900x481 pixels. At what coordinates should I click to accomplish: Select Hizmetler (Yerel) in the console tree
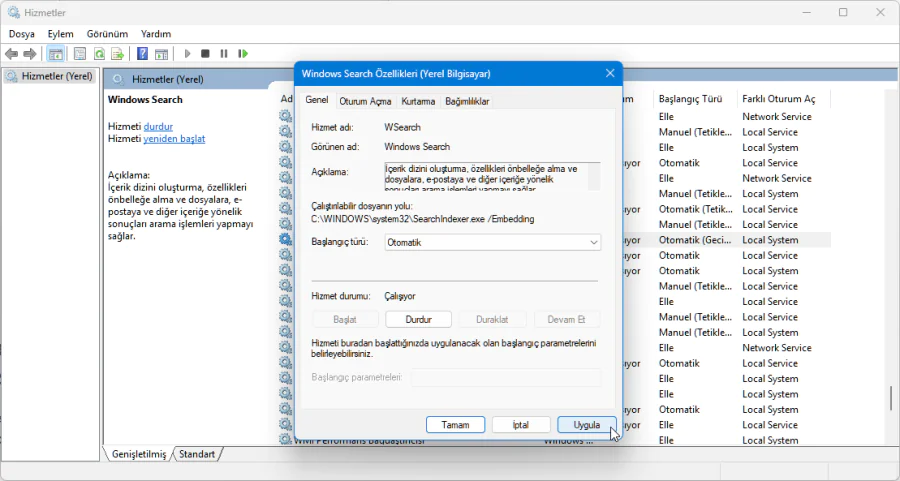point(49,76)
